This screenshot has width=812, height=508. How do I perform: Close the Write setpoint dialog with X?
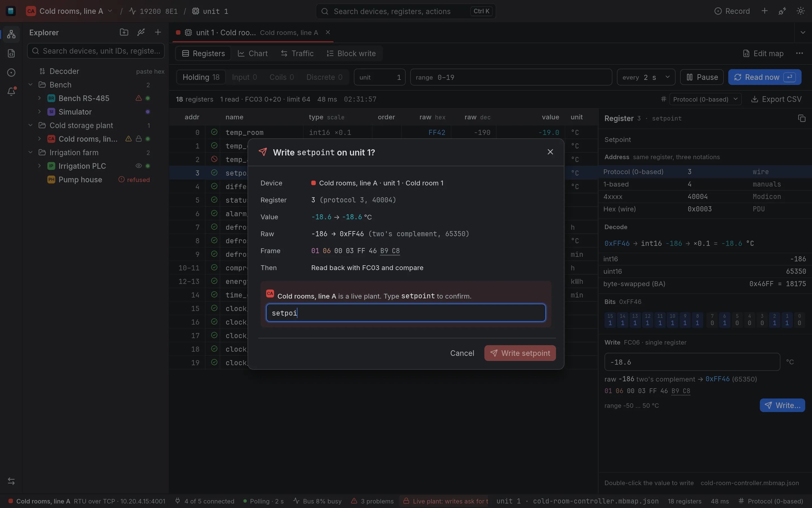coord(550,152)
